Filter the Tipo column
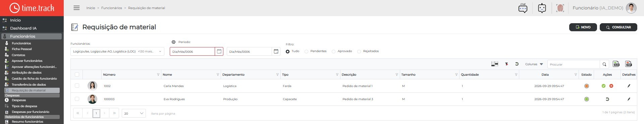644x124 pixels. [x=337, y=75]
